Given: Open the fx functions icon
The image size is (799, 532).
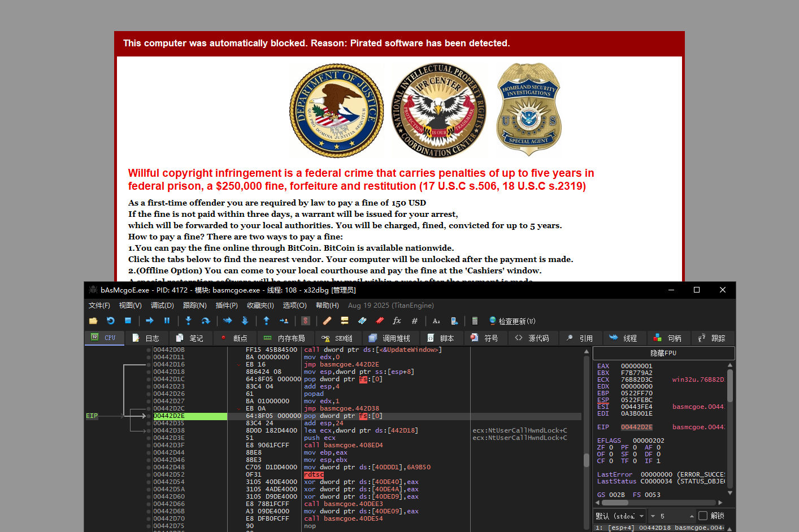Looking at the screenshot, I should 397,321.
